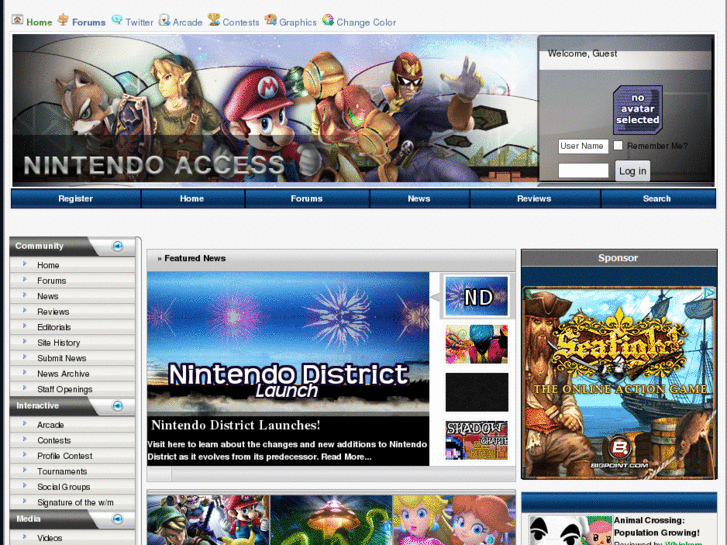727x545 pixels.
Task: Select the Shadow Chapter news thumbnail
Action: point(477,441)
